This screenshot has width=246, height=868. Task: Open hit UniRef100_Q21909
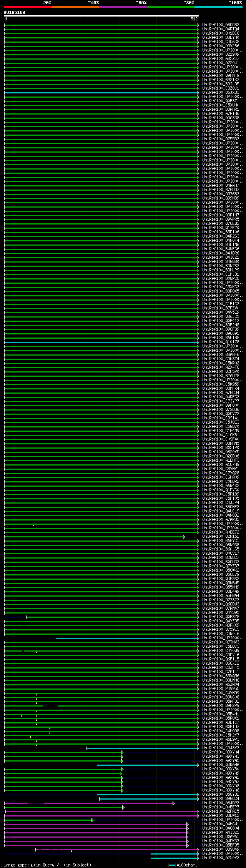point(221,55)
